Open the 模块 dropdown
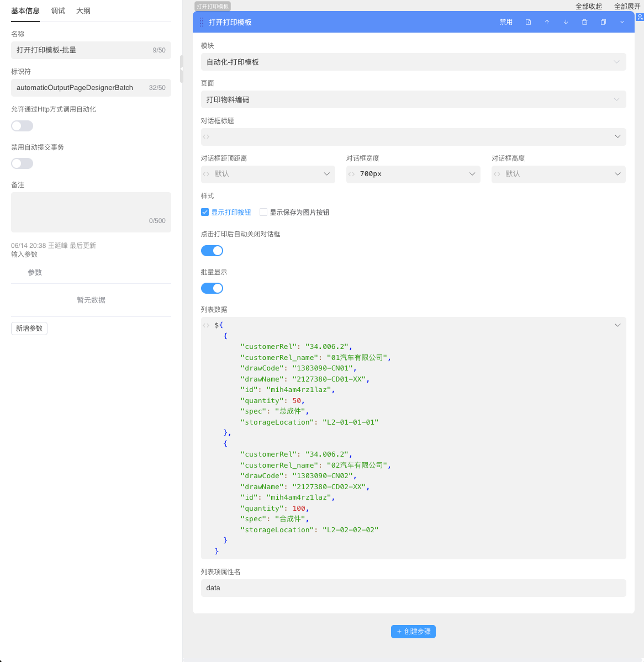 pyautogui.click(x=413, y=62)
